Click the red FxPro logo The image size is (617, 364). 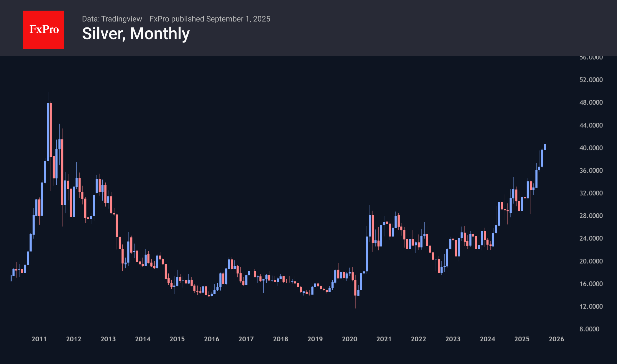[x=44, y=29]
